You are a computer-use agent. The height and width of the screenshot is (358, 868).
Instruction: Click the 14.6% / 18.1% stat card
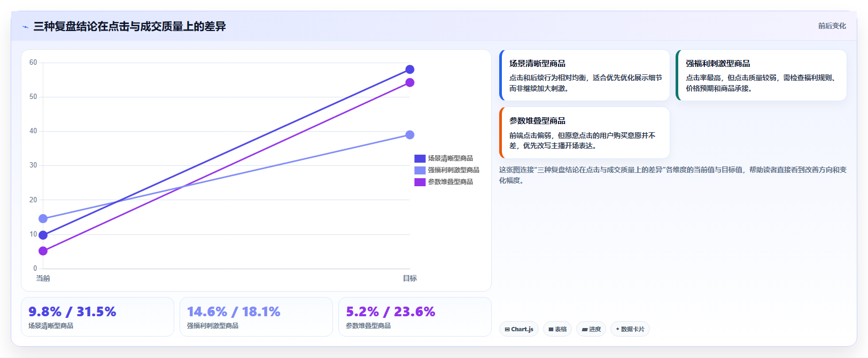[x=256, y=317]
